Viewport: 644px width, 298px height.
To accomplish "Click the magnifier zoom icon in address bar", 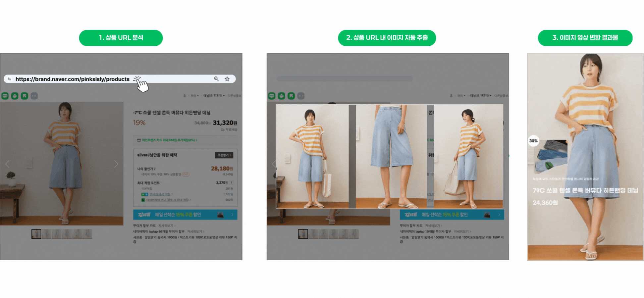I will coord(216,79).
